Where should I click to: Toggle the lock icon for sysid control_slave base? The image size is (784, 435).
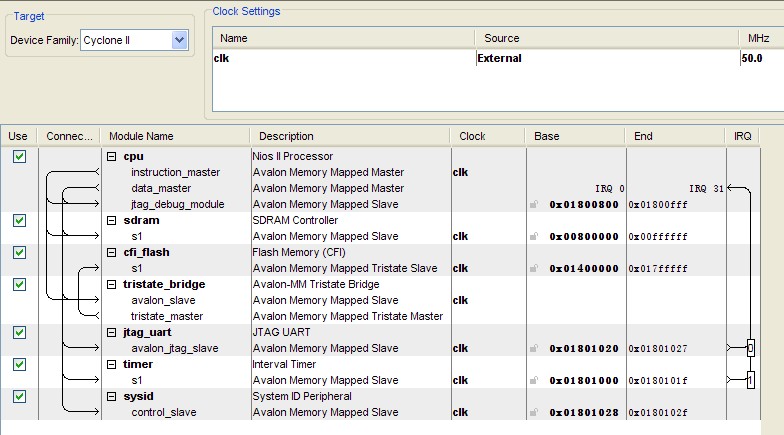537,413
